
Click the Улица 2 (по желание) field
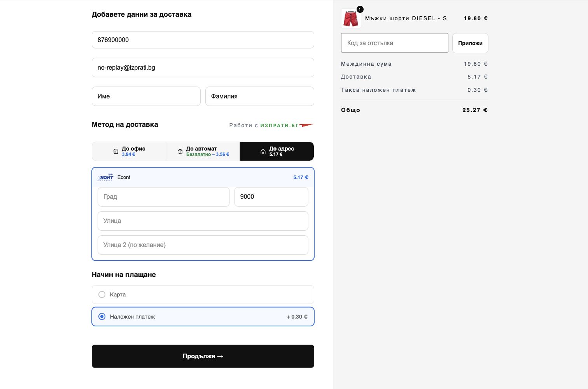[x=203, y=245]
